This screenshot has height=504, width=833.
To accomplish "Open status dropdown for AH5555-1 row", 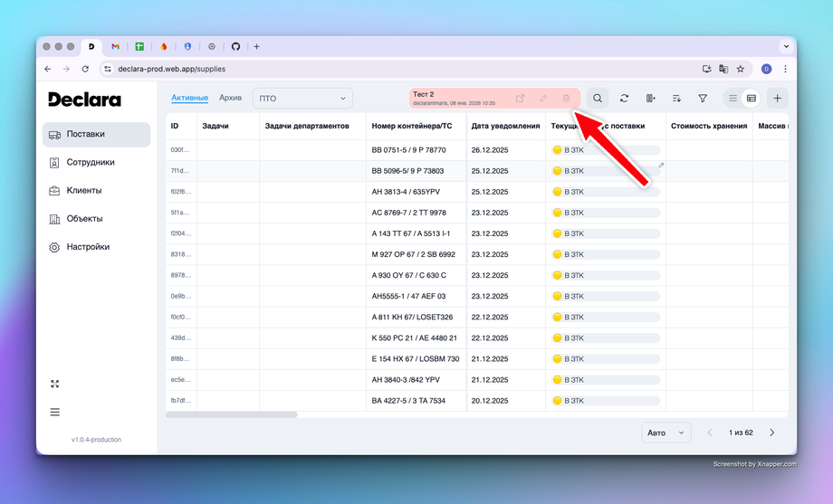I will pyautogui.click(x=606, y=297).
